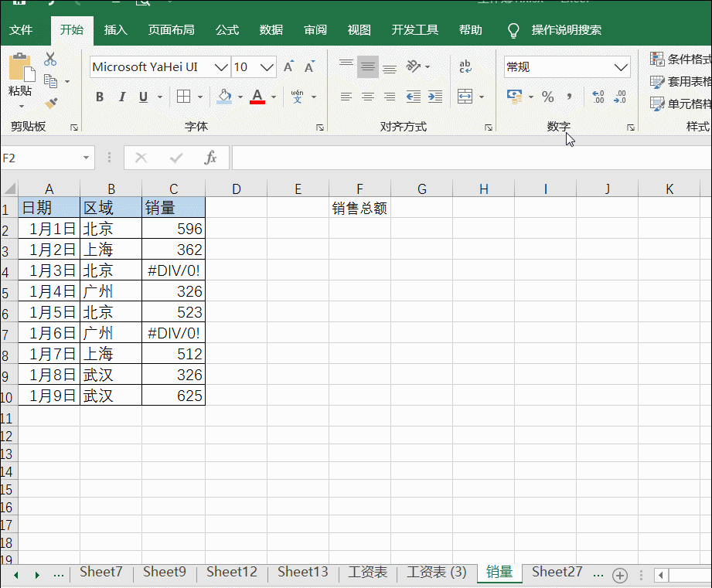
Task: Click the 单元格样式 button
Action: (x=681, y=104)
